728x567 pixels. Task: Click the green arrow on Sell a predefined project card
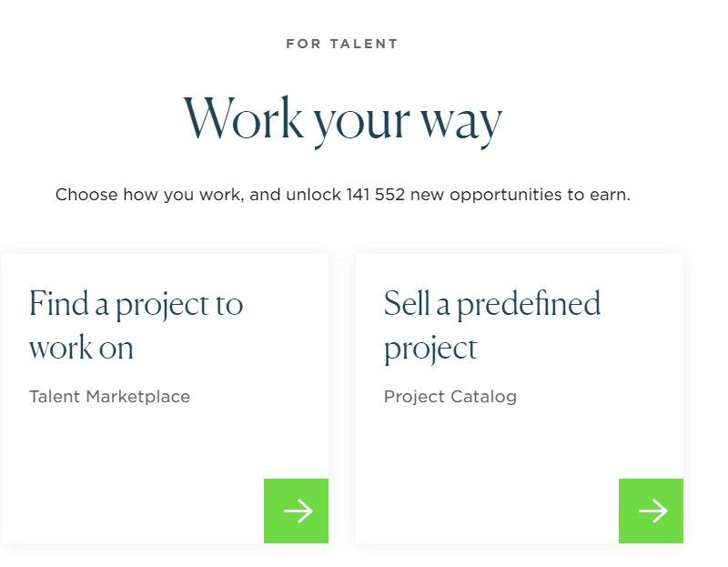(651, 511)
